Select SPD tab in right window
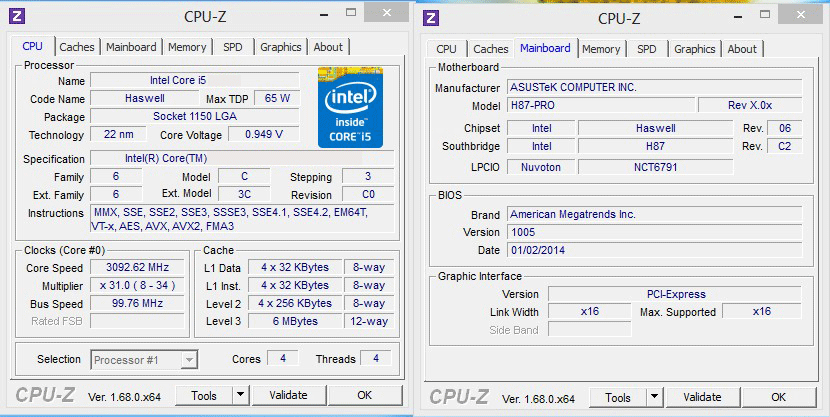 [646, 49]
